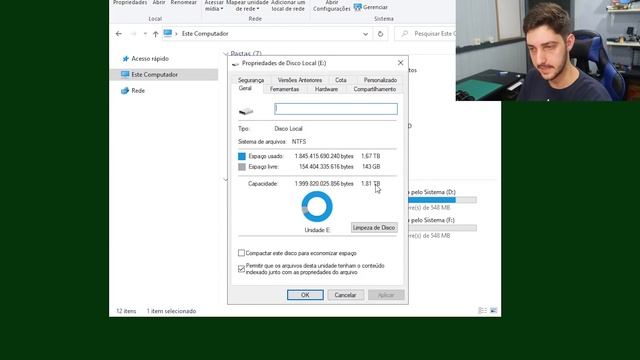This screenshot has width=640, height=360.
Task: Click the Reservado pelo Sistema (D:) usage bar
Action: 442,200
